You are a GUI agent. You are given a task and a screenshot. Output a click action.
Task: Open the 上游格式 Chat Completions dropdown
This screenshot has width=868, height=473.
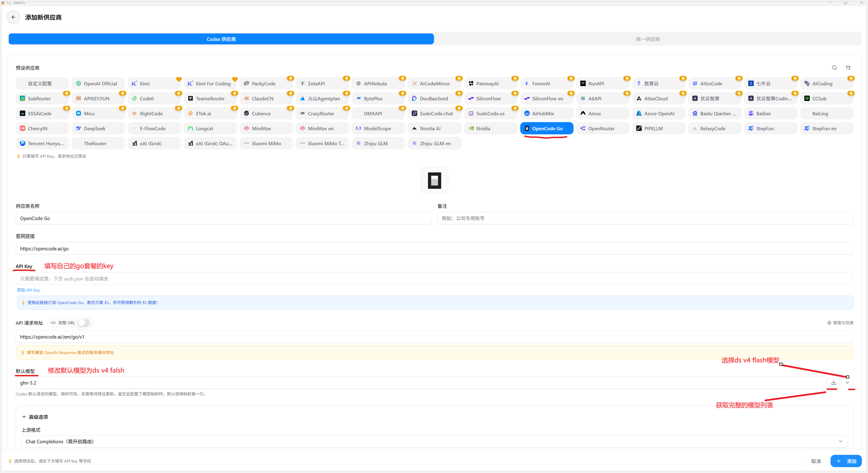coord(434,441)
